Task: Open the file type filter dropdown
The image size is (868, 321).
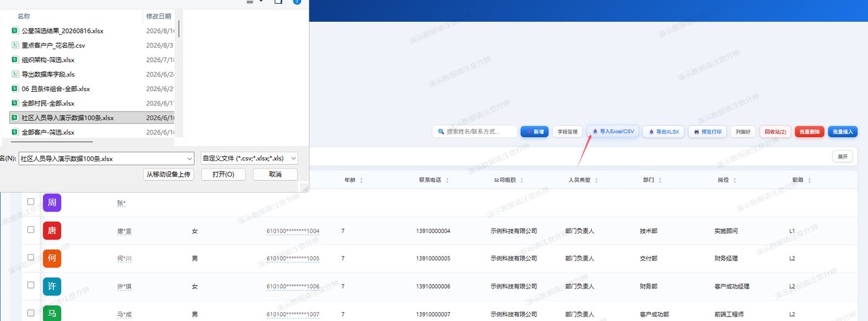Action: click(249, 158)
